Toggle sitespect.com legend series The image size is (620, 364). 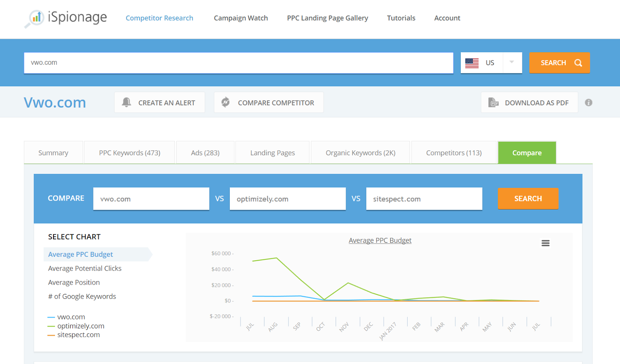[74, 335]
